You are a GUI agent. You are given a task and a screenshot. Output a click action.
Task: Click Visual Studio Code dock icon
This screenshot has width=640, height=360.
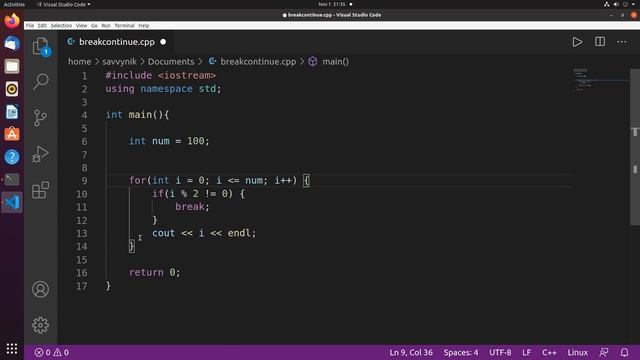coord(12,202)
